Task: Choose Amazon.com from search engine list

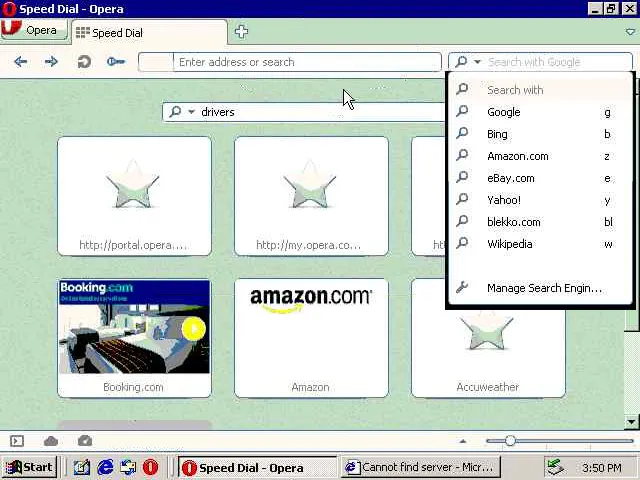Action: tap(540, 156)
